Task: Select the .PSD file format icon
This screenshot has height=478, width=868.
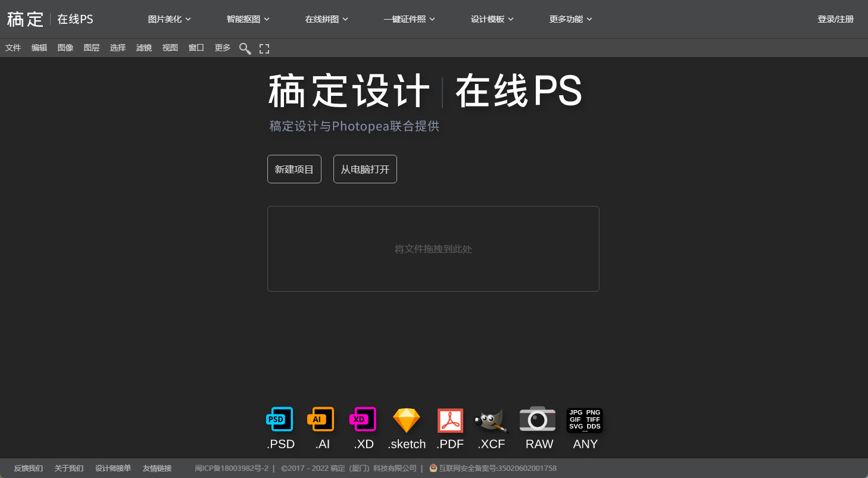Action: pos(280,420)
